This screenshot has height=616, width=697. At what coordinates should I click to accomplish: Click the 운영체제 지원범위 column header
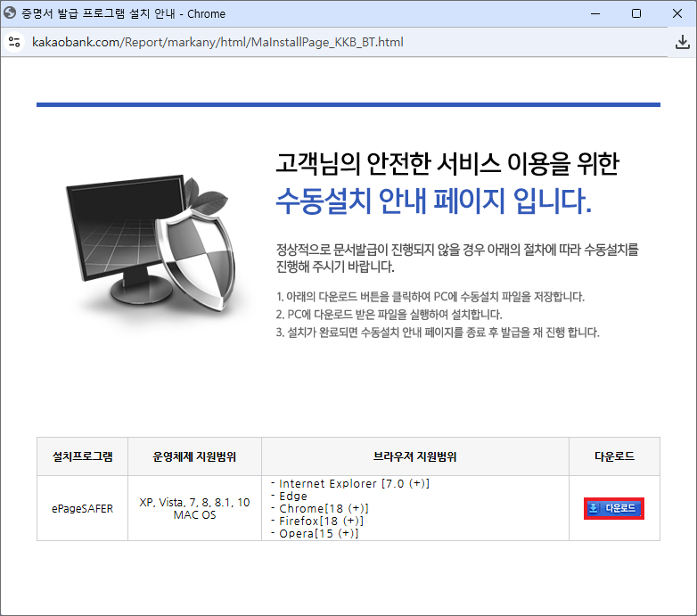tap(194, 456)
